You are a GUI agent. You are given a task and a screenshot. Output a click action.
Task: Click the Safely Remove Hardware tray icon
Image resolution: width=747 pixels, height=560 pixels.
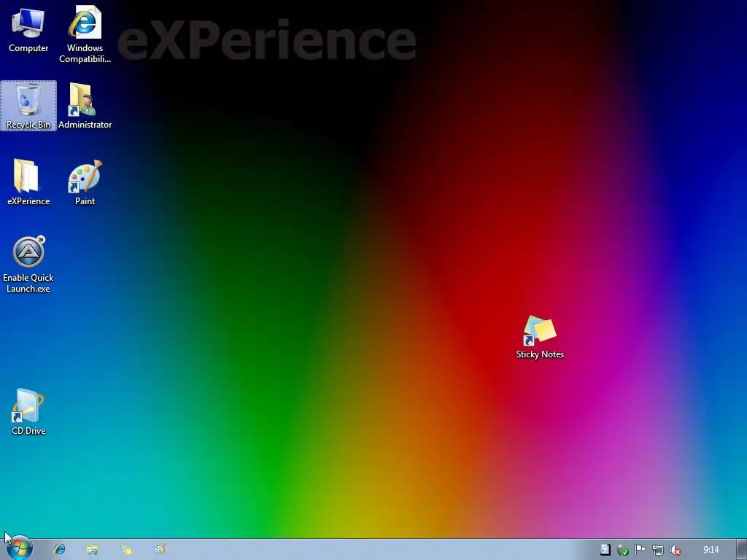pyautogui.click(x=623, y=550)
